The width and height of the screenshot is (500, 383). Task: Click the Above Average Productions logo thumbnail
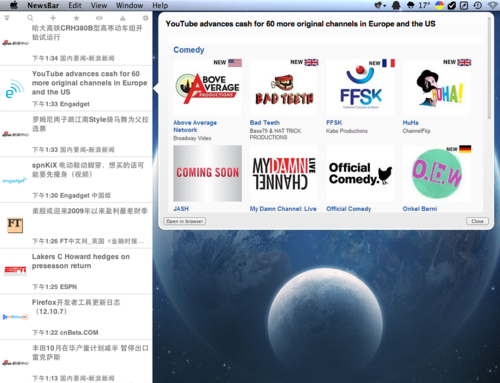pyautogui.click(x=207, y=87)
